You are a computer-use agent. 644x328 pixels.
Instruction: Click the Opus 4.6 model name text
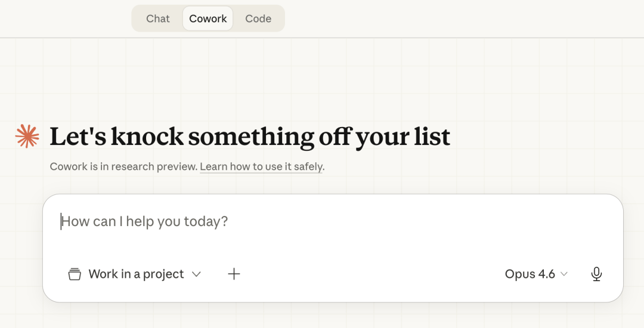pos(530,274)
